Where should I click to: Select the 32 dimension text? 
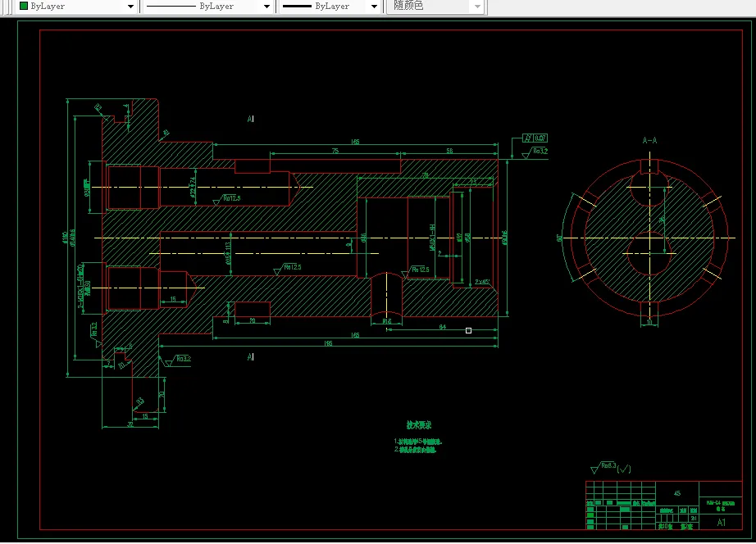click(x=130, y=424)
